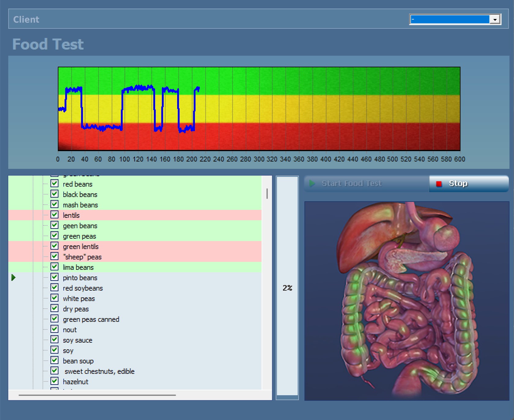Select the 'green peas' row text
The image size is (514, 420).
[x=79, y=236]
